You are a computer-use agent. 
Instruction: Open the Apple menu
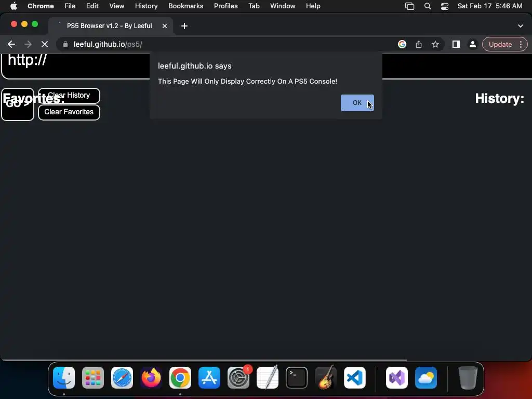pos(14,6)
